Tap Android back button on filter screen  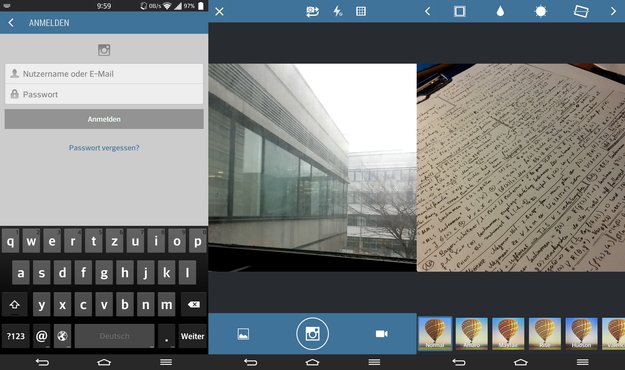click(x=459, y=362)
